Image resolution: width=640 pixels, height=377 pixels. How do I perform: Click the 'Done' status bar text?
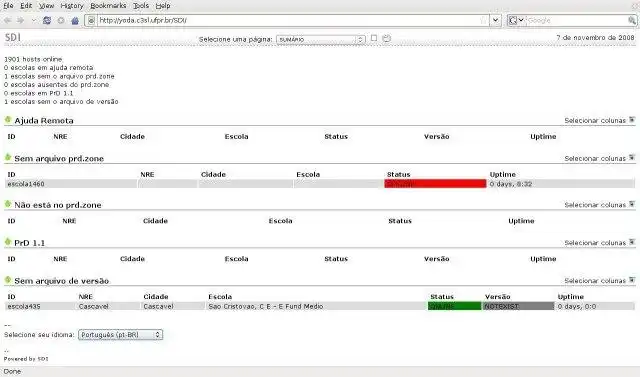coord(12,371)
